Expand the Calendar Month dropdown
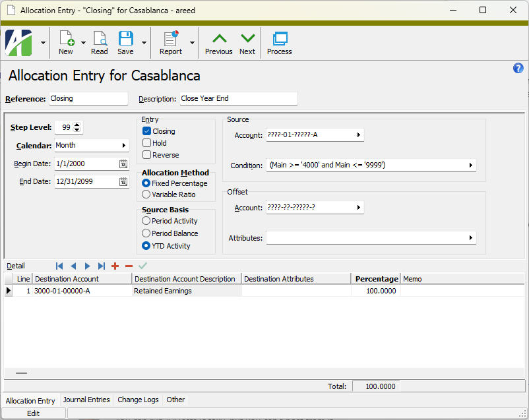The height and width of the screenshot is (420, 529). point(123,146)
